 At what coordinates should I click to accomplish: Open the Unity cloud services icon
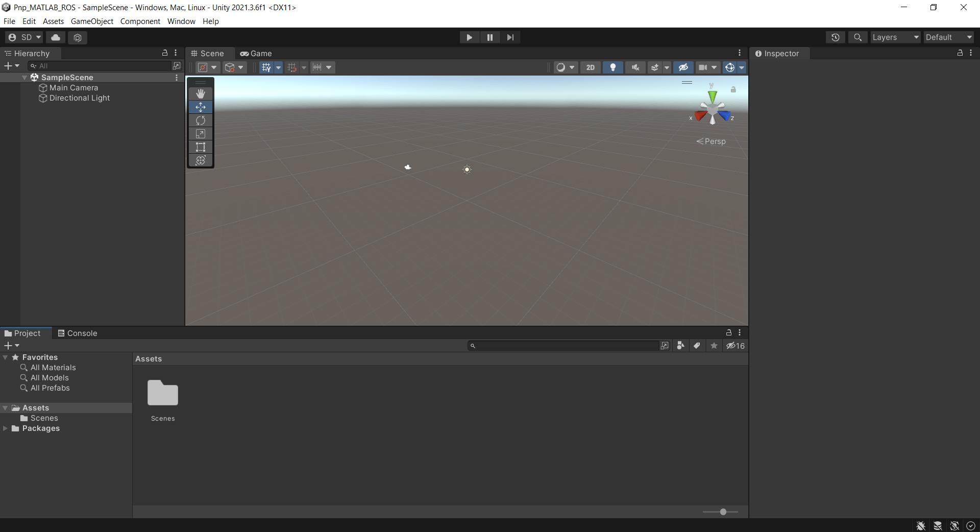[55, 37]
